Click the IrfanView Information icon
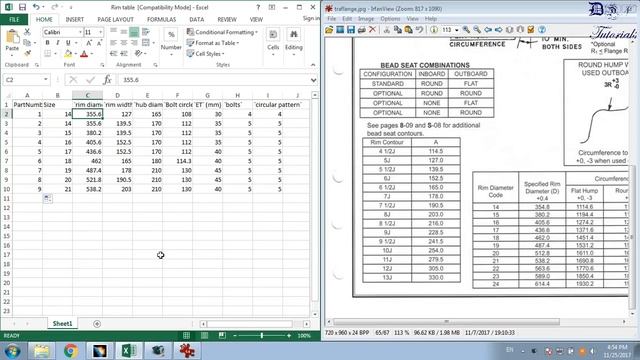 point(434,30)
